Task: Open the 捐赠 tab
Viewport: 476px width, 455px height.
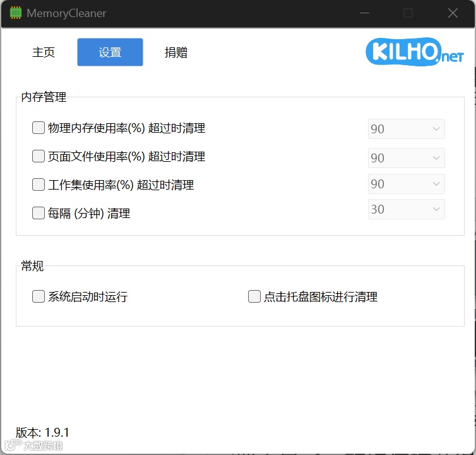Action: click(176, 52)
